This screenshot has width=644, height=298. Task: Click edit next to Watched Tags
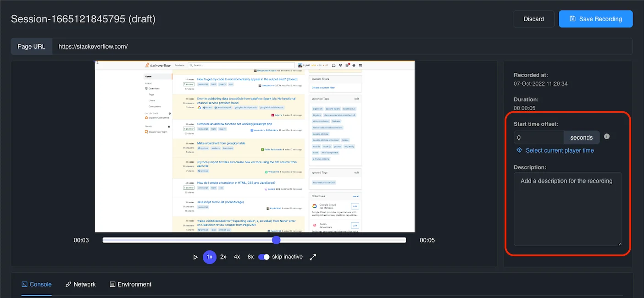(356, 99)
